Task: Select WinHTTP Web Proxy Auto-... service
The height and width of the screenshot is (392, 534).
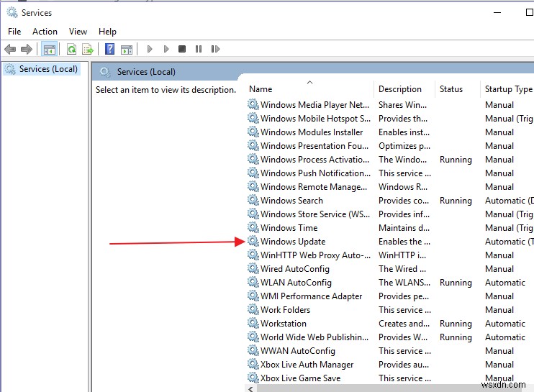Action: coord(315,255)
